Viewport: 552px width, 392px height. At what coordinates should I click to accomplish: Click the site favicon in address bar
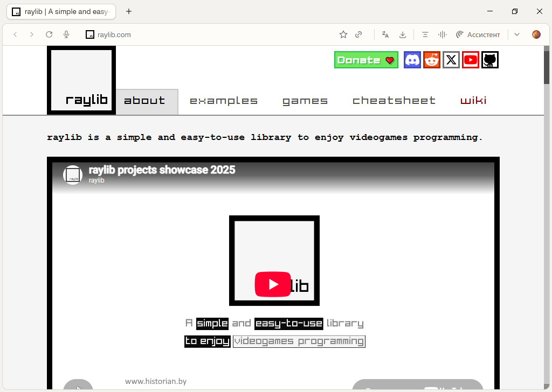point(90,34)
